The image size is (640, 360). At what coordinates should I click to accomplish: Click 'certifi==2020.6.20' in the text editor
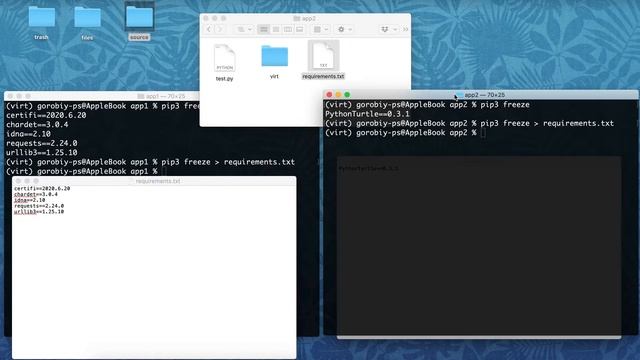click(x=42, y=189)
